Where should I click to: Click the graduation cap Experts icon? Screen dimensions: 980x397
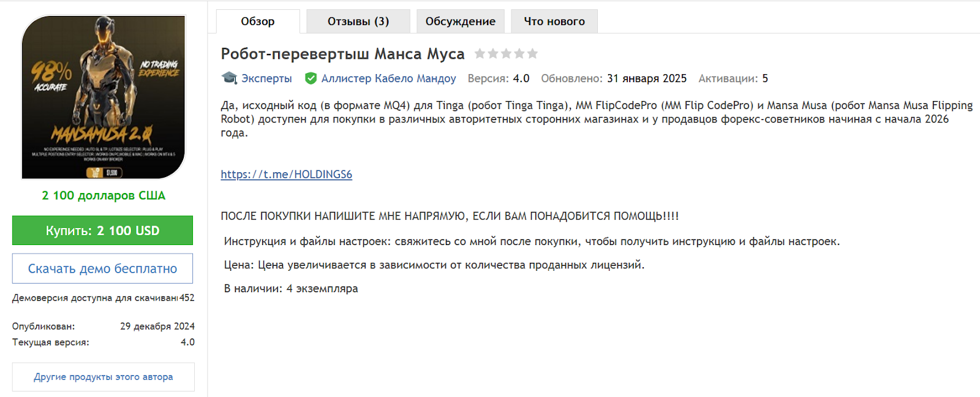tap(229, 78)
